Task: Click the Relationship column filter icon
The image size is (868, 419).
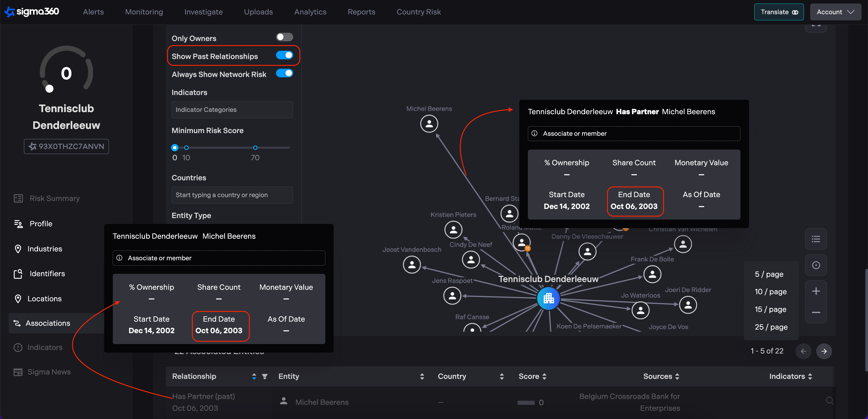Action: (x=265, y=376)
